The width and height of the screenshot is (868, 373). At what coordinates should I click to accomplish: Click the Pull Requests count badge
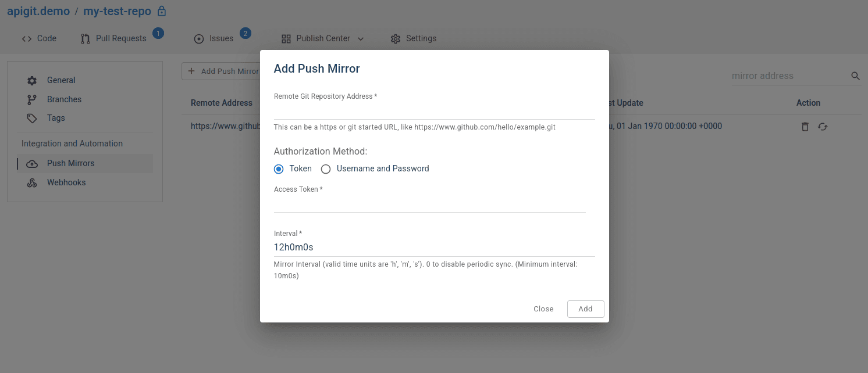[x=158, y=33]
